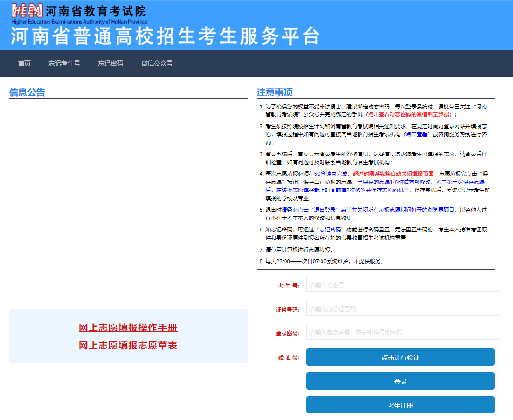Screen dimensions: 513x420
Task: Click the 信息公告 section heading
Action: (27, 93)
